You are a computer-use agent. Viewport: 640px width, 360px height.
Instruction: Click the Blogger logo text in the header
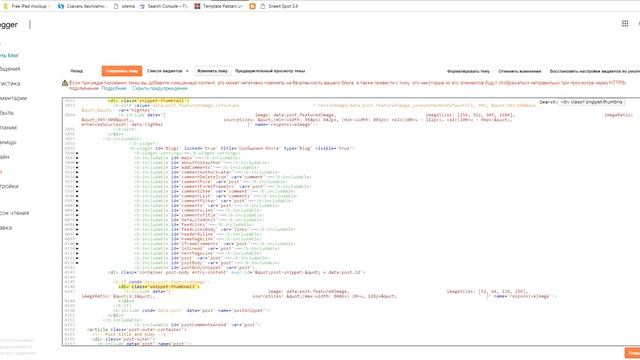tap(9, 25)
